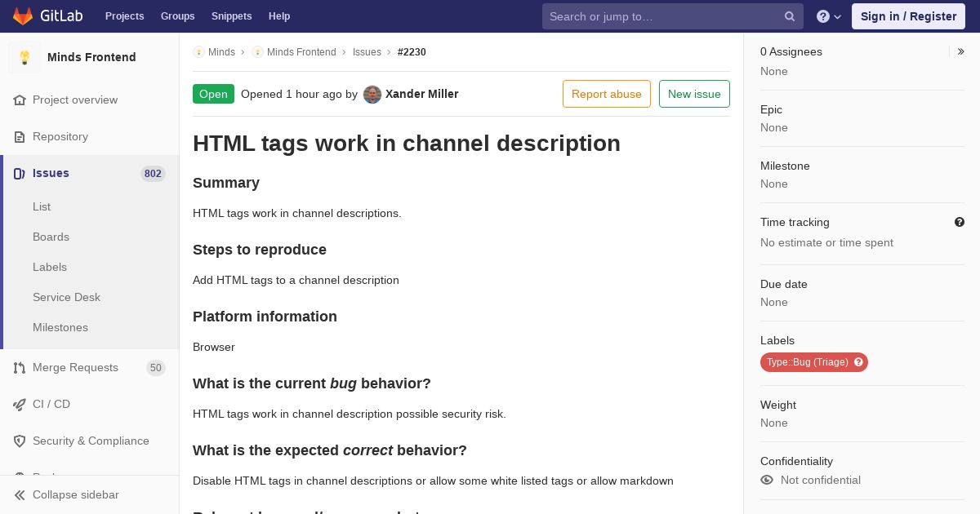Open Security & Compliance section
This screenshot has height=514, width=980.
(x=91, y=441)
